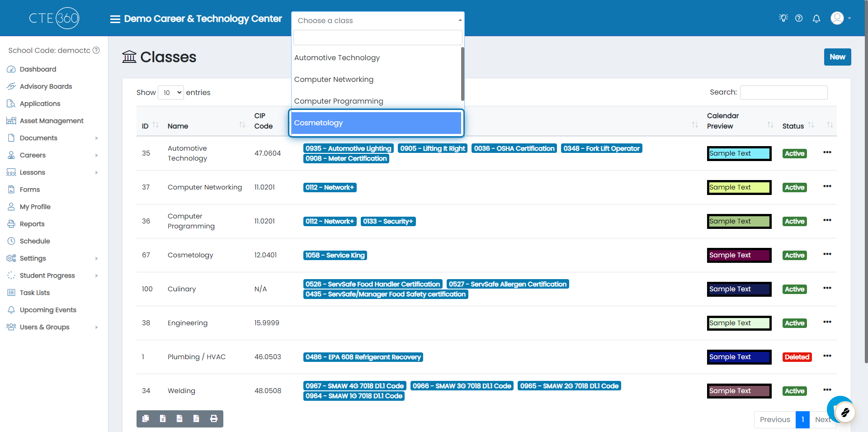Screen dimensions: 868x432
Task: Open the help question mark icon
Action: pos(799,18)
